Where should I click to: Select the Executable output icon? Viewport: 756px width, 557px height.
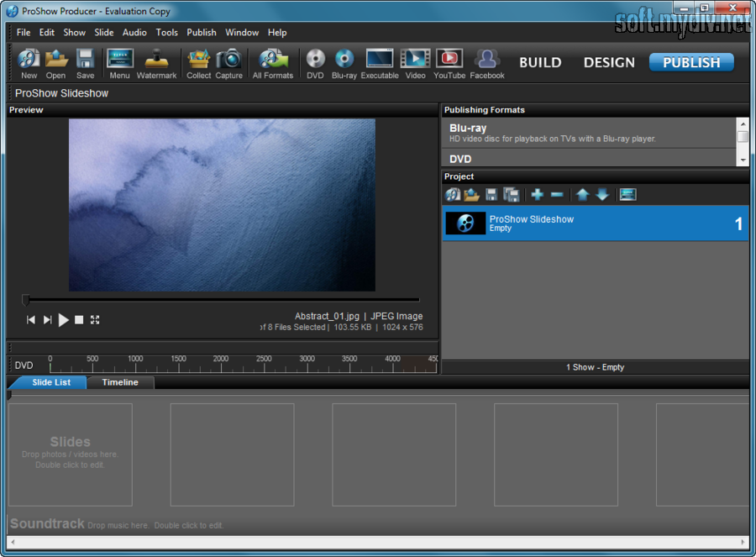(x=380, y=64)
